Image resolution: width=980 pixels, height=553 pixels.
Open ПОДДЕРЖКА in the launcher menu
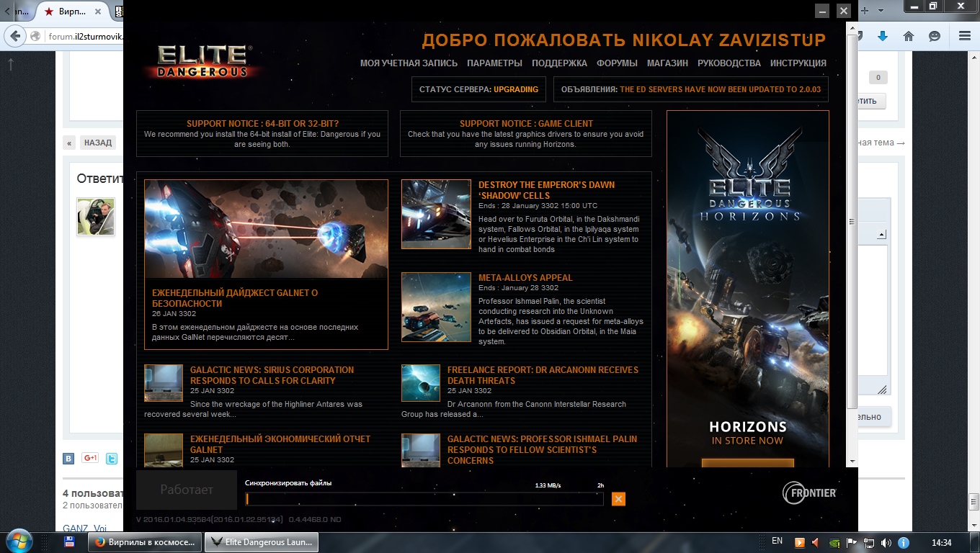pyautogui.click(x=559, y=63)
